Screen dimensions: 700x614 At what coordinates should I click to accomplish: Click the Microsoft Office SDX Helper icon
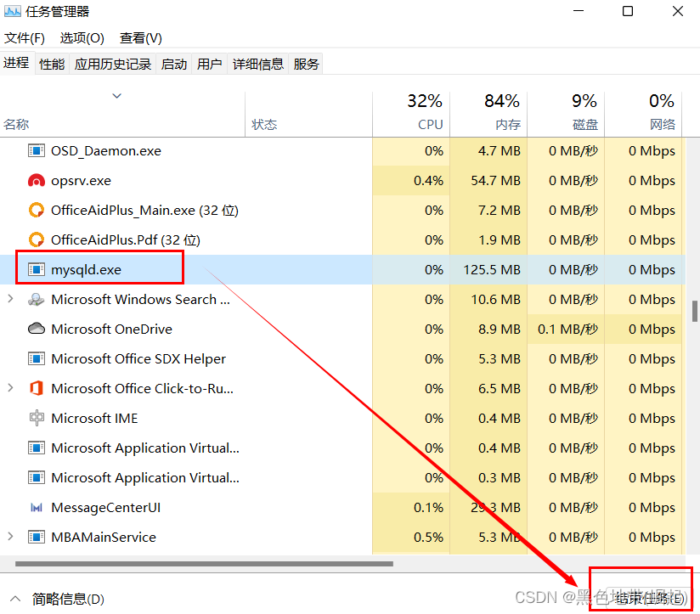37,358
